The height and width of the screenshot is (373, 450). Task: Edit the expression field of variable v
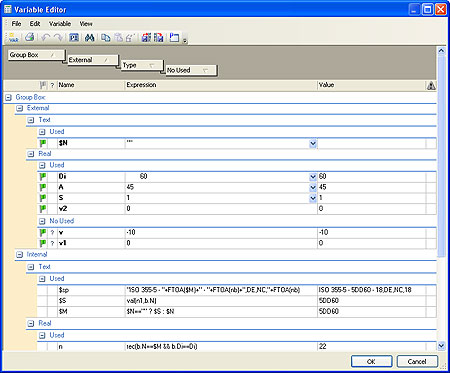click(221, 233)
